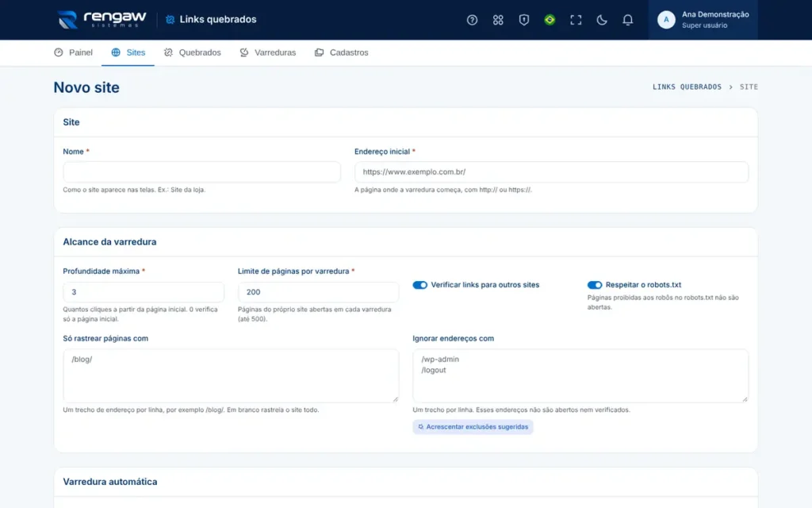
Task: Open Ana Demonstração user menu
Action: point(703,20)
